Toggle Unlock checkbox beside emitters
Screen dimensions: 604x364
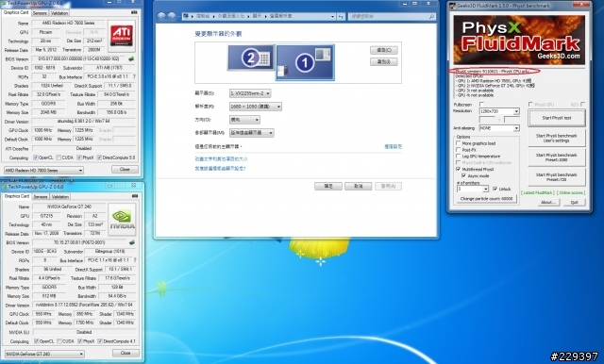[495, 189]
